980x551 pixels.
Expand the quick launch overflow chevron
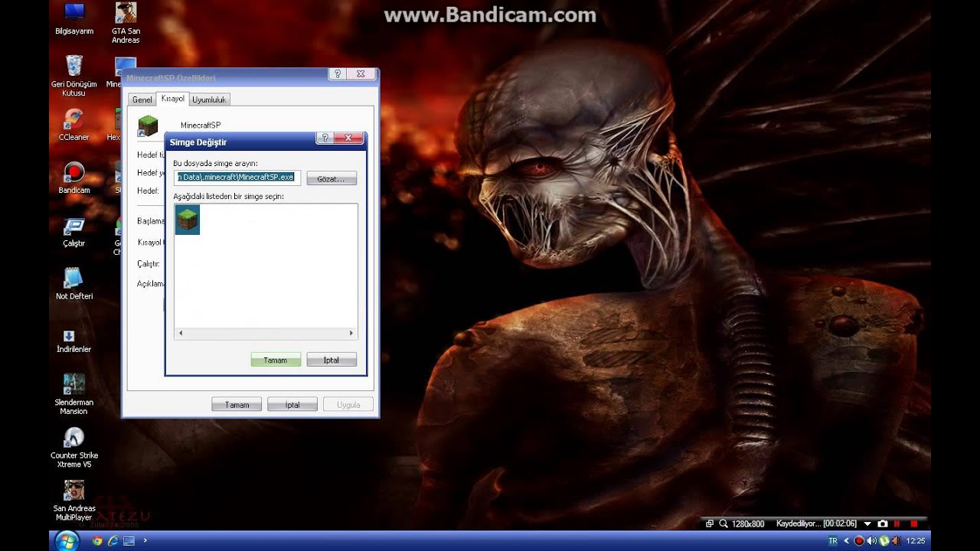click(145, 541)
